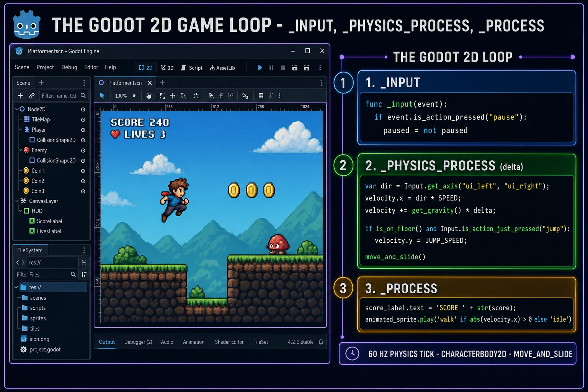Toggle visibility of Coin3
This screenshot has width=588, height=392.
click(83, 191)
